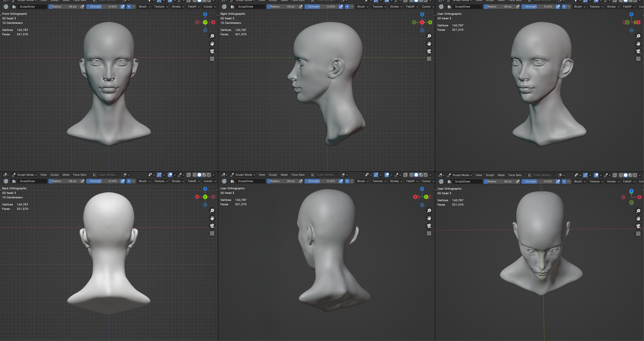Toggle camera view icon in Front Orthographic viewport
The height and width of the screenshot is (341, 644).
pyautogui.click(x=212, y=51)
